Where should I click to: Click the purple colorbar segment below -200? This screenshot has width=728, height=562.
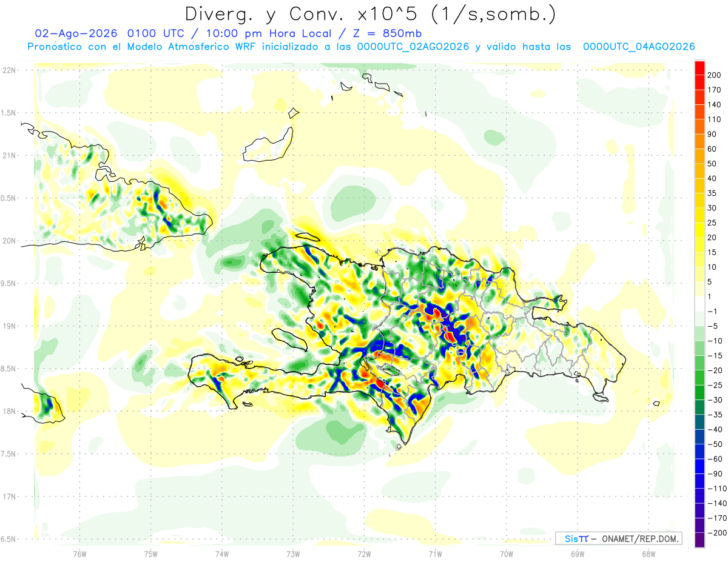tap(699, 540)
